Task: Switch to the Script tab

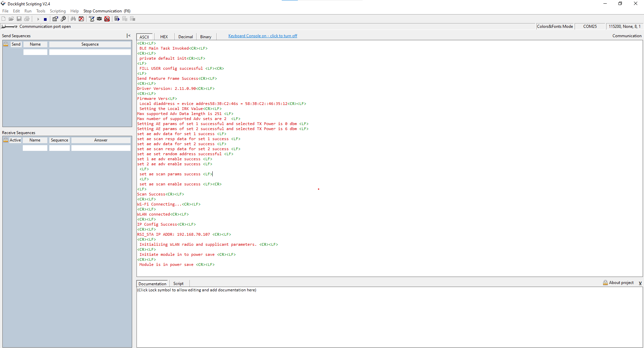Action: coord(178,283)
